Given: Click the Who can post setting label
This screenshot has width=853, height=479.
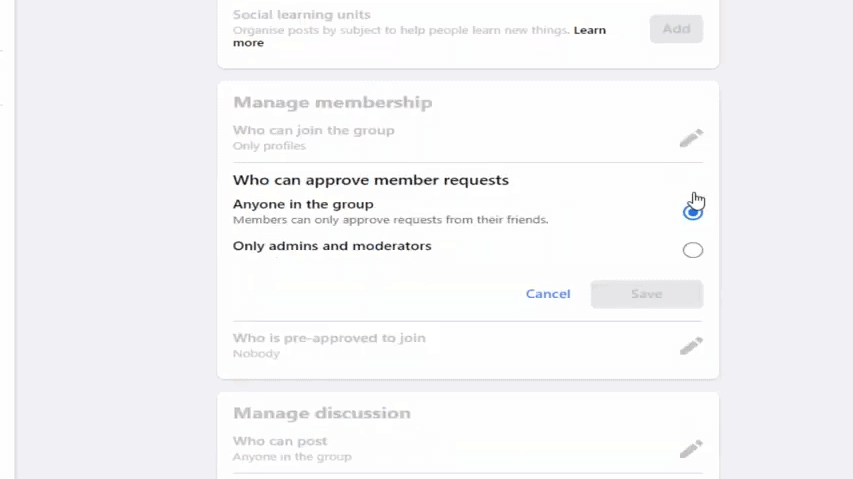Looking at the screenshot, I should click(280, 441).
